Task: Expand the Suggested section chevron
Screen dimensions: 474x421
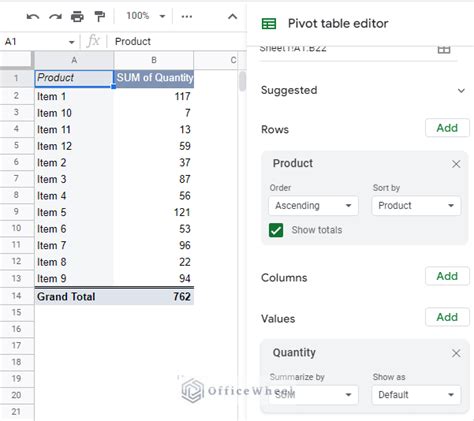Action: pos(461,91)
